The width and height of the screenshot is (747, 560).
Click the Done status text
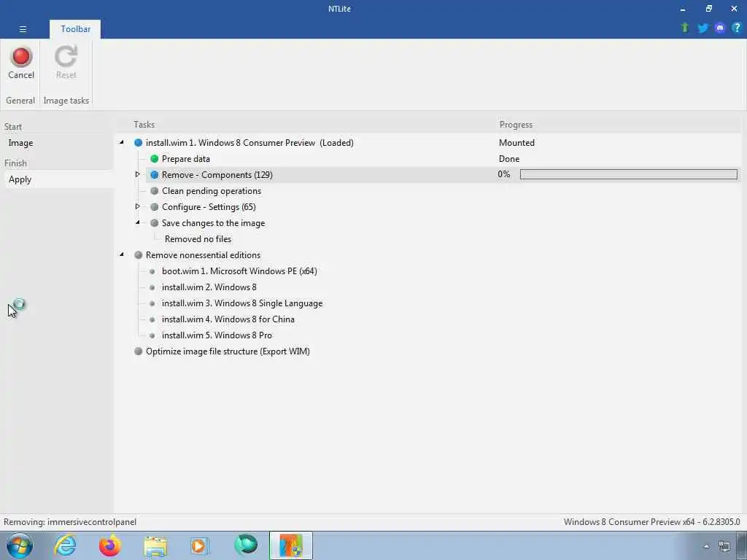(x=508, y=158)
